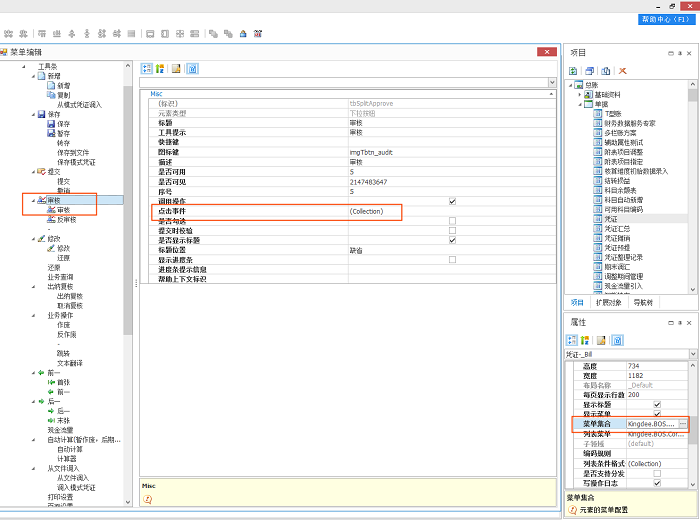
Task: Open the 凭证-_Bill object dropdown
Action: [x=692, y=354]
